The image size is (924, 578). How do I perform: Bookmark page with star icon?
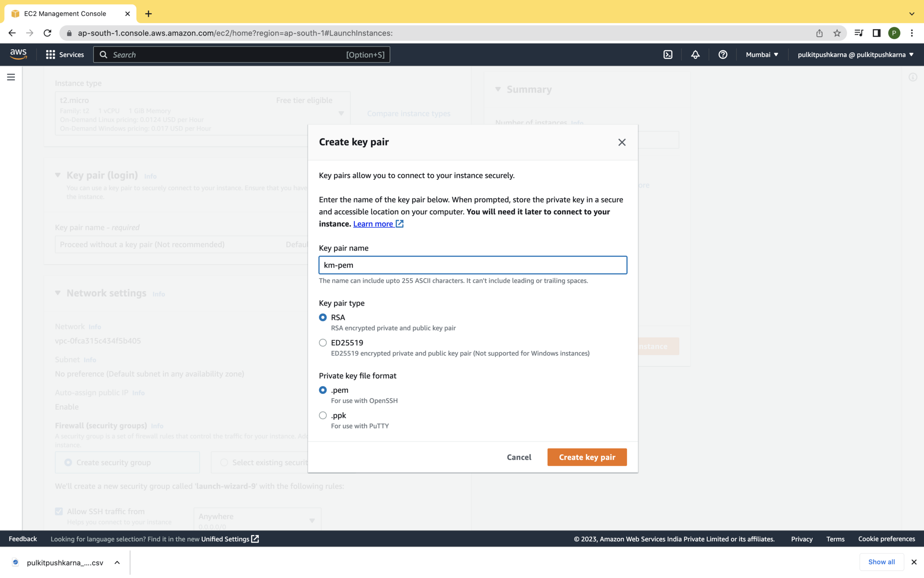pyautogui.click(x=837, y=33)
